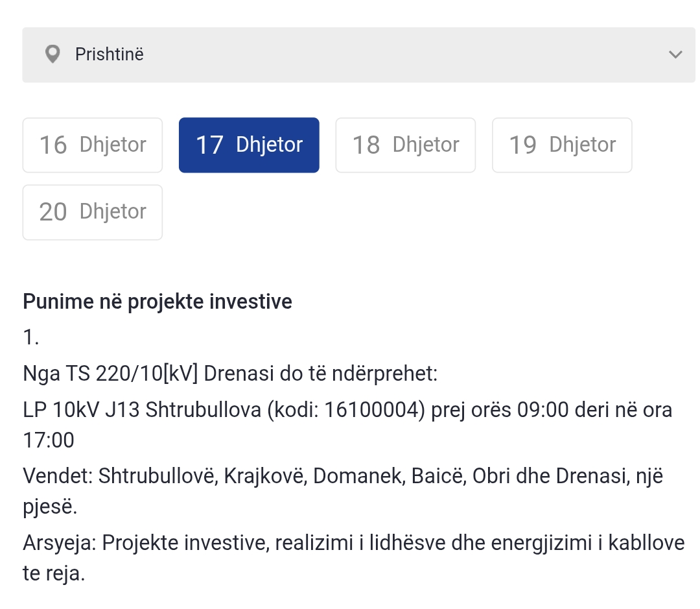Select the highlighted 17 Dhjetor tab

[249, 145]
